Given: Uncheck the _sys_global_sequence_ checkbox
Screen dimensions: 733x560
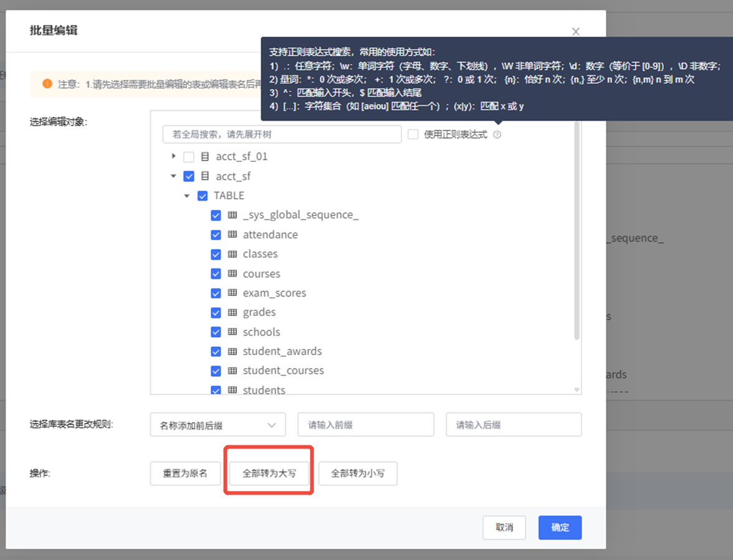Looking at the screenshot, I should [x=216, y=216].
